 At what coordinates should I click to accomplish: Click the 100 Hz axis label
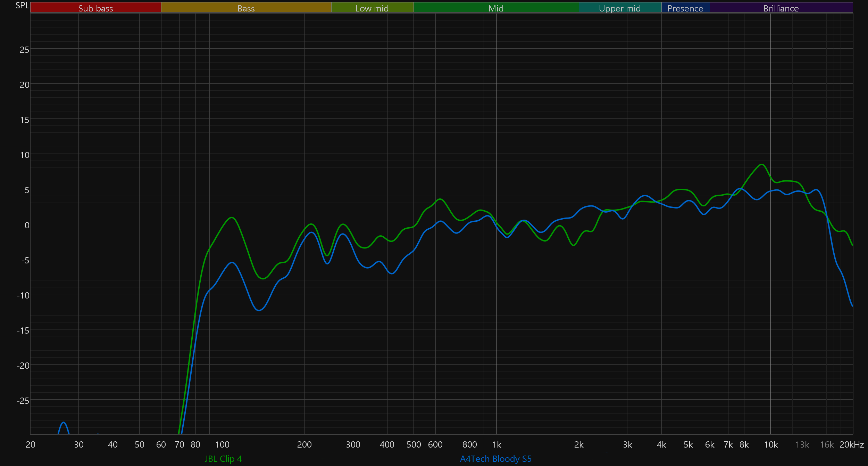point(222,444)
